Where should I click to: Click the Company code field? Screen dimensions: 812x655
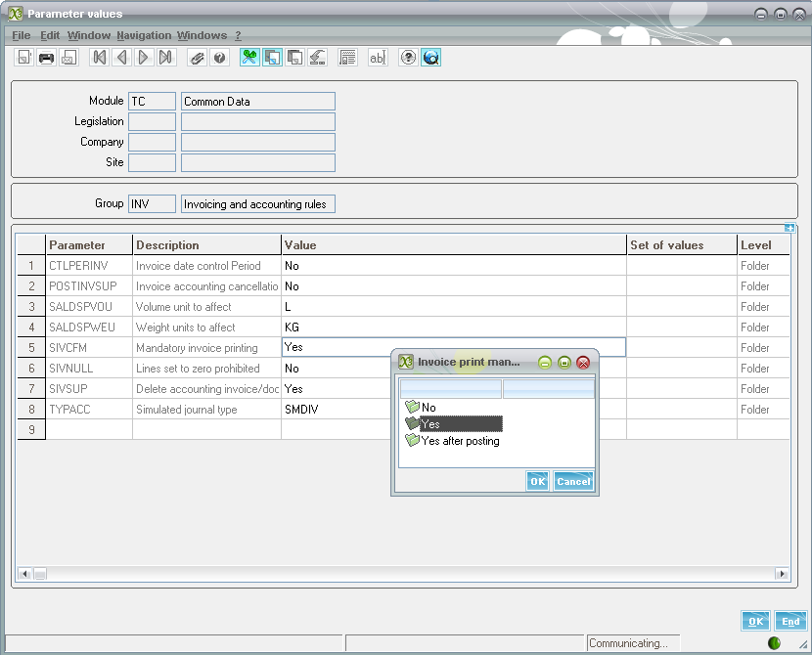tap(153, 143)
